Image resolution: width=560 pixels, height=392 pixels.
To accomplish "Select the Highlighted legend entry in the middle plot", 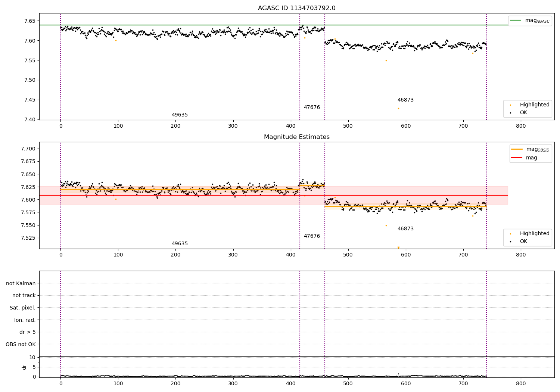I will (x=529, y=233).
